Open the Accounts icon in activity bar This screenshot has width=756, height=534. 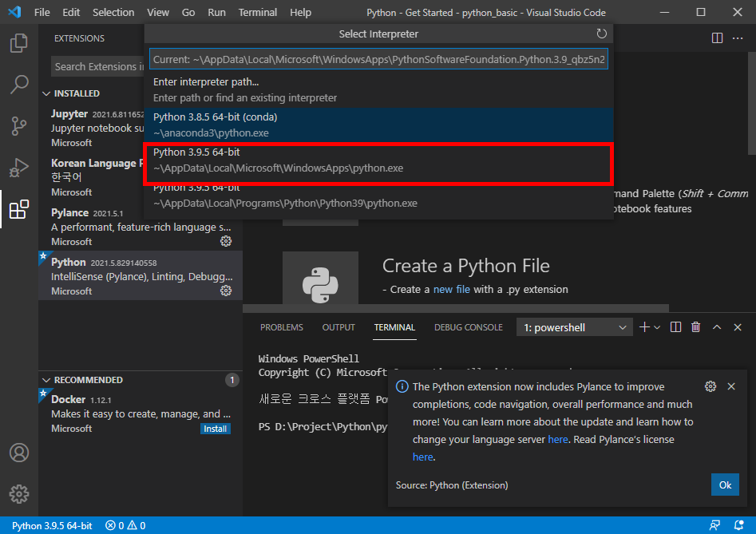click(x=19, y=453)
